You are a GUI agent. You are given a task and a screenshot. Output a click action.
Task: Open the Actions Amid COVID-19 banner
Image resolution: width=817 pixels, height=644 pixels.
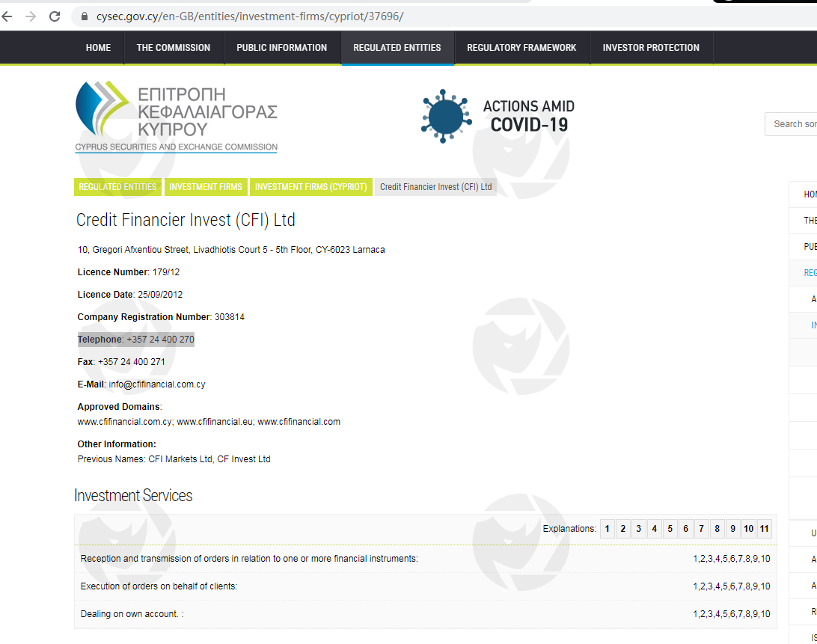coord(498,116)
